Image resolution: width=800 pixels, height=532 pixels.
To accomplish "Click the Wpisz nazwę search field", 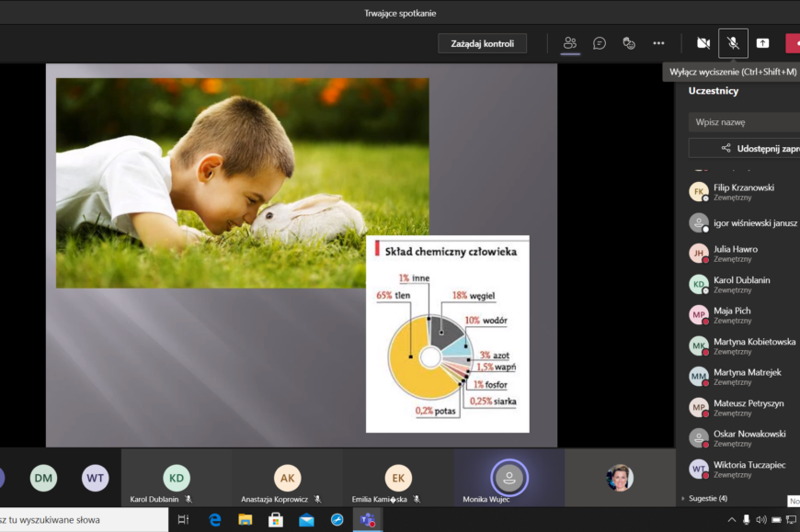I will (745, 122).
